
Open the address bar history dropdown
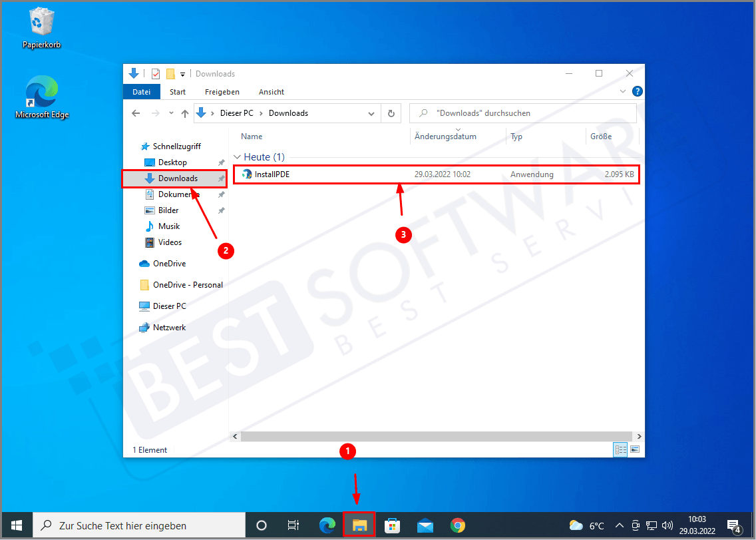[371, 113]
